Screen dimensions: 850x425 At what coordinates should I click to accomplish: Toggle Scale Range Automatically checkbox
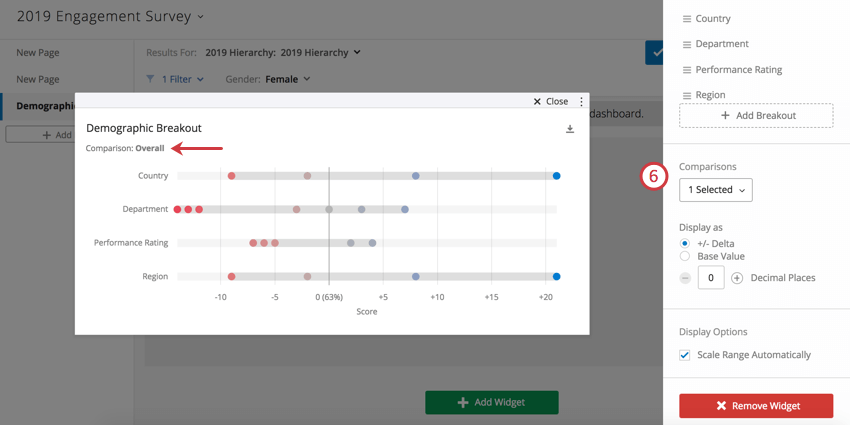click(685, 355)
